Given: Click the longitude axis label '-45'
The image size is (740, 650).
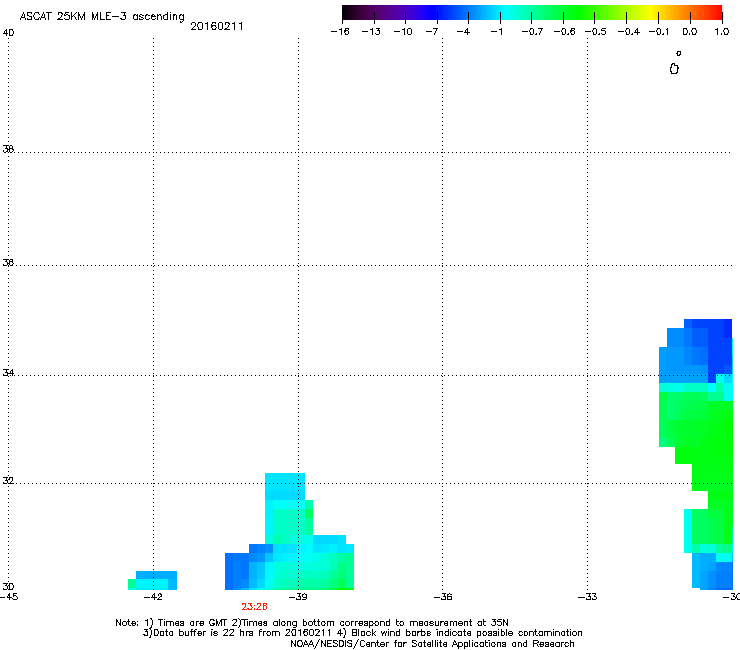Looking at the screenshot, I should coord(9,597).
